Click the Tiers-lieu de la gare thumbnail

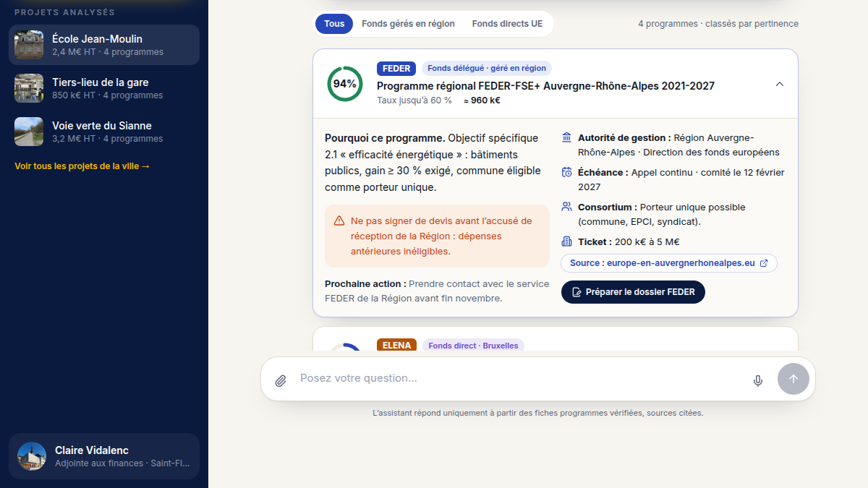tap(29, 88)
